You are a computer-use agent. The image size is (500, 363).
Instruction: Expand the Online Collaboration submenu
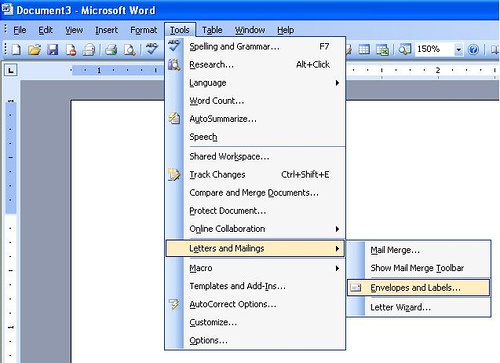point(255,229)
